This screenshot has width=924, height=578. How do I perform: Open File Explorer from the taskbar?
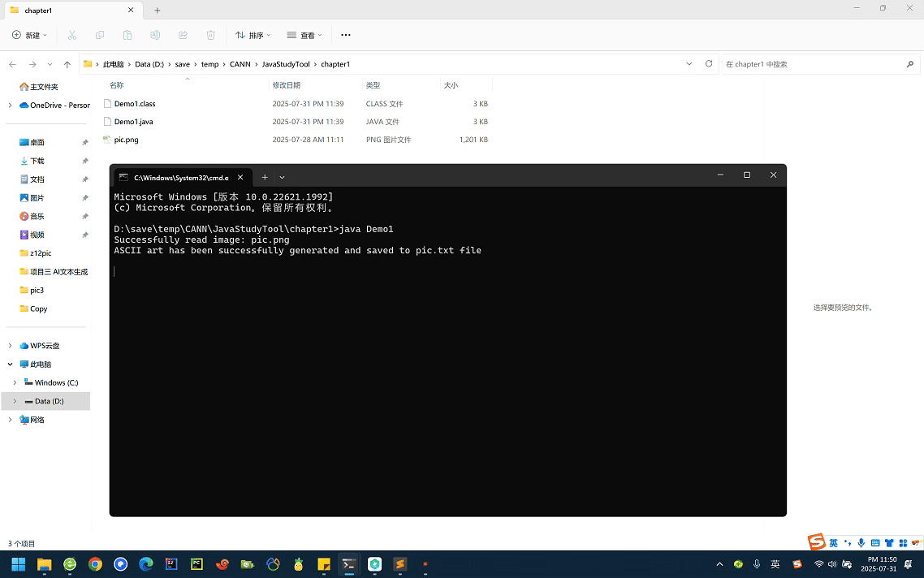(44, 564)
